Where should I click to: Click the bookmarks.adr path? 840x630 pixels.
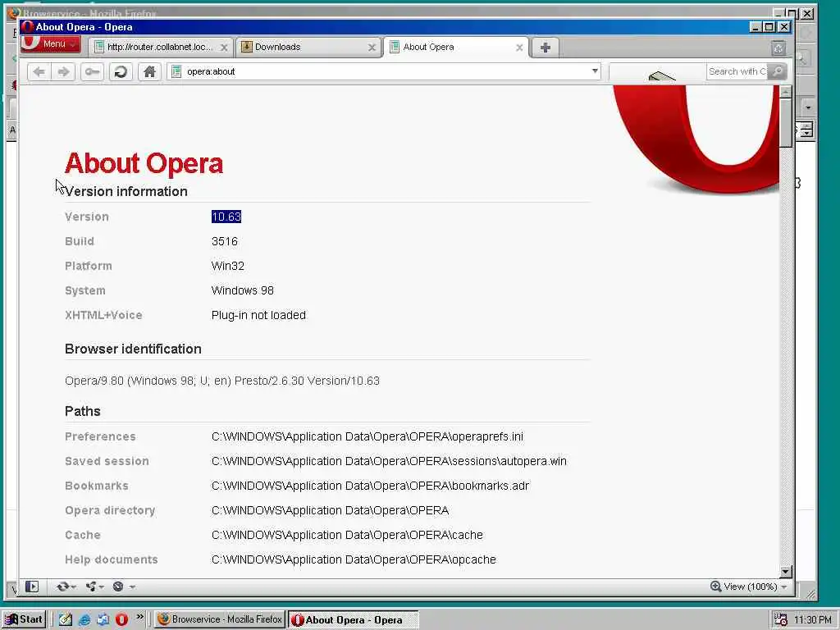tap(370, 486)
